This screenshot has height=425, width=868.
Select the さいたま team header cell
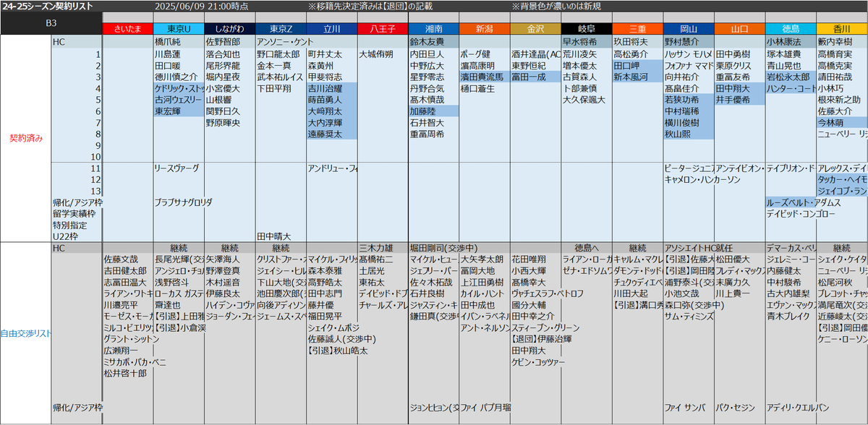pos(128,29)
